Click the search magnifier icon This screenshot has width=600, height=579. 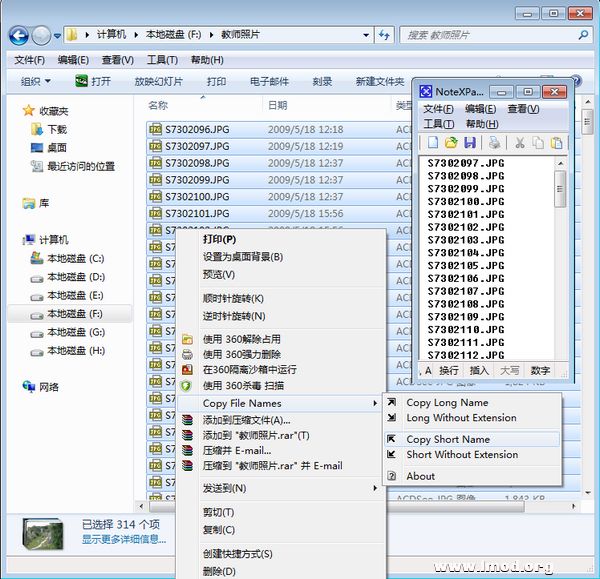pos(583,35)
